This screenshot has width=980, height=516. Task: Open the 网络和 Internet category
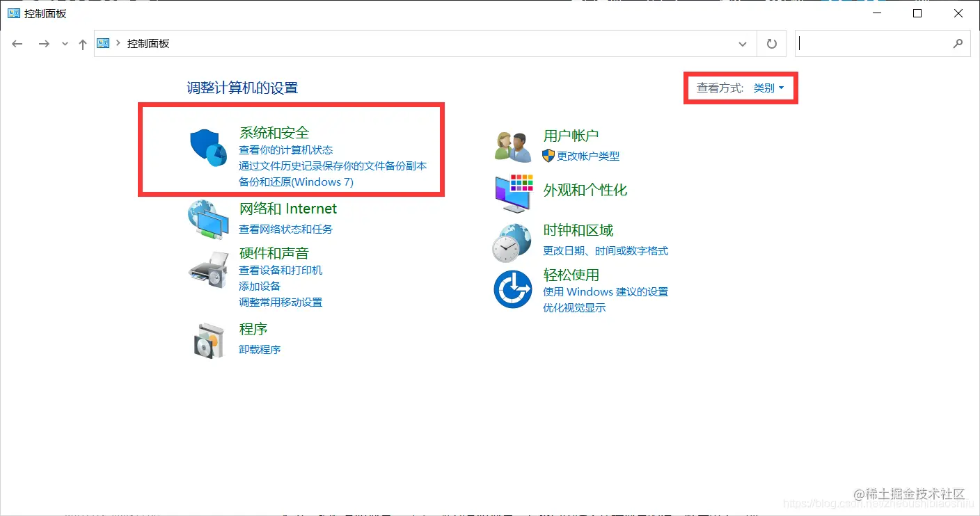coord(288,209)
